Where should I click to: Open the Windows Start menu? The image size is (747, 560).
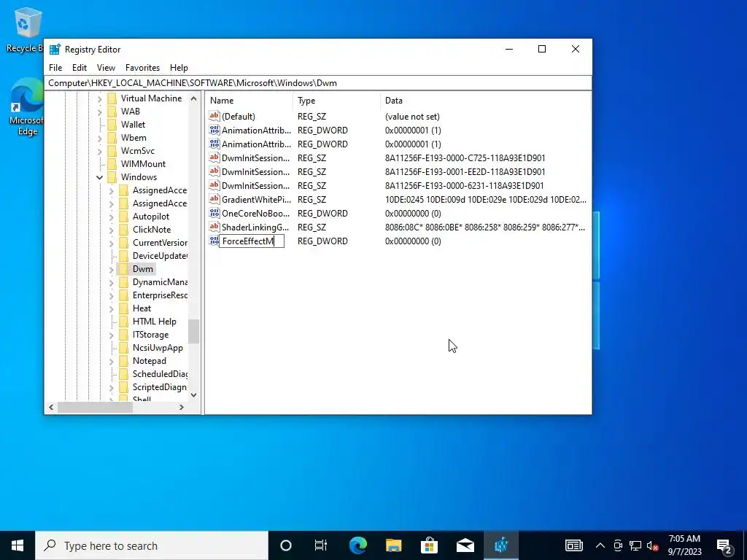pyautogui.click(x=18, y=545)
